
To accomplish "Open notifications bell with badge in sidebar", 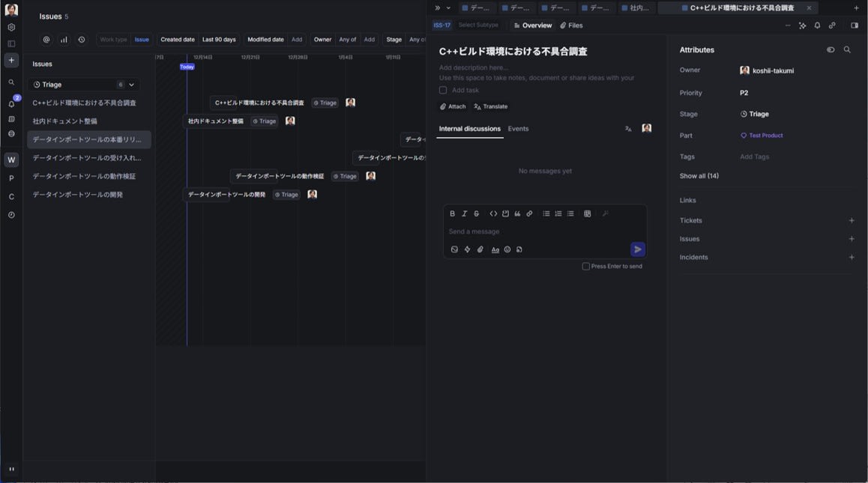I will click(12, 103).
